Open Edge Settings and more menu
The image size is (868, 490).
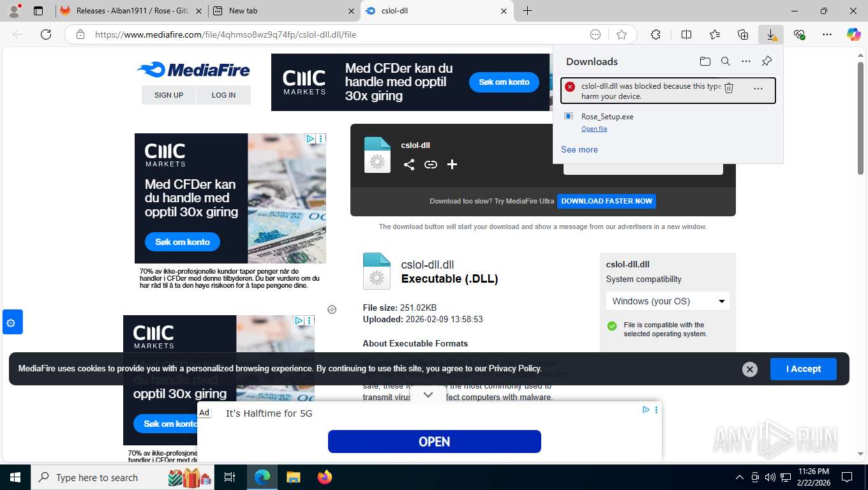[x=827, y=34]
